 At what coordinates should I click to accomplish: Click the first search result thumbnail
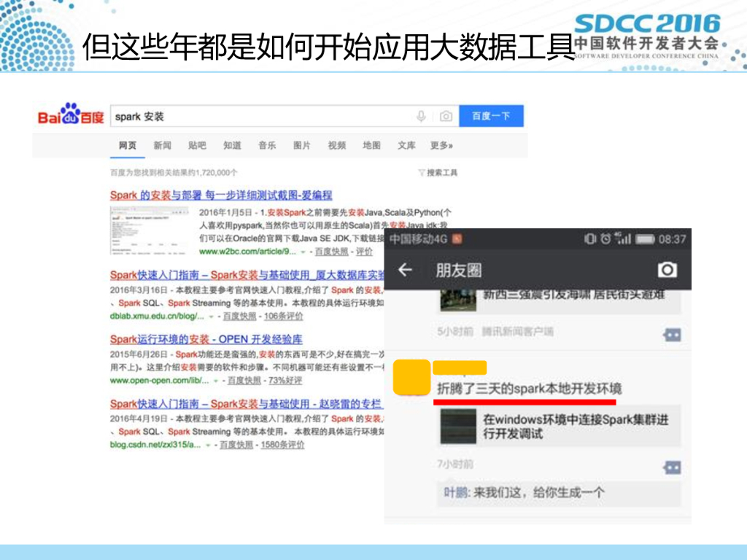coord(150,231)
